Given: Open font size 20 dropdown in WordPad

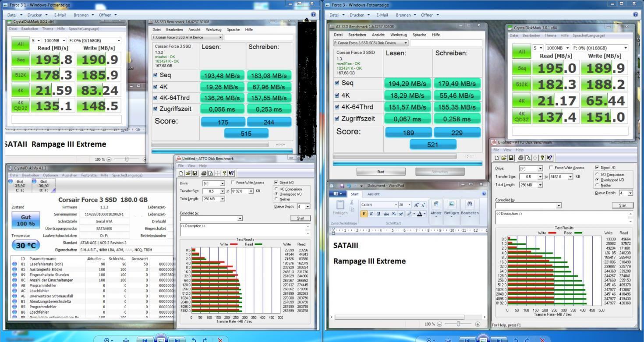Looking at the screenshot, I should [409, 204].
